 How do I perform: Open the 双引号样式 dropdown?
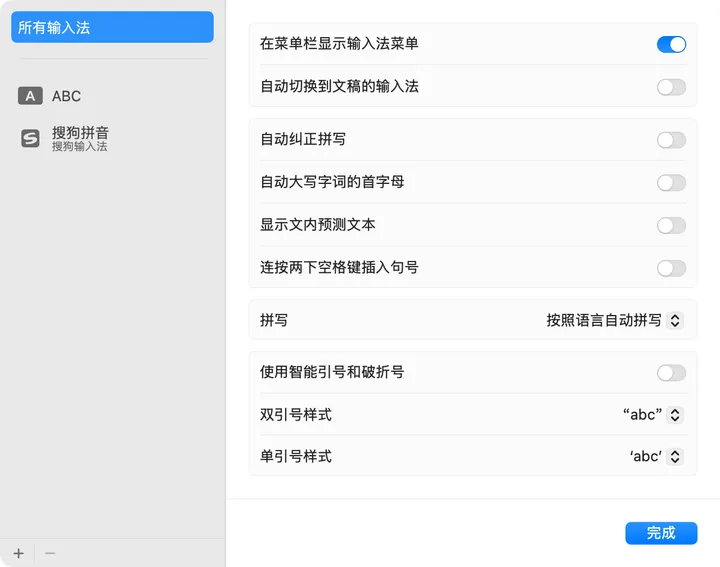653,415
